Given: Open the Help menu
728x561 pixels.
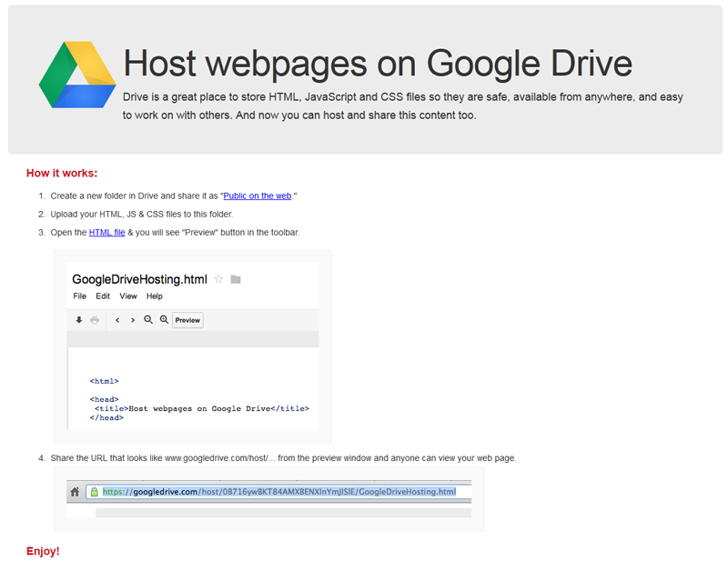Looking at the screenshot, I should click(x=155, y=296).
